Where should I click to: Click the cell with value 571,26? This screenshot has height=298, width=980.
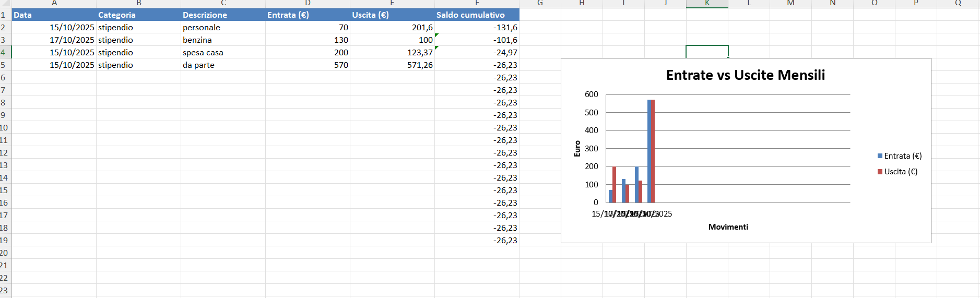tap(392, 65)
